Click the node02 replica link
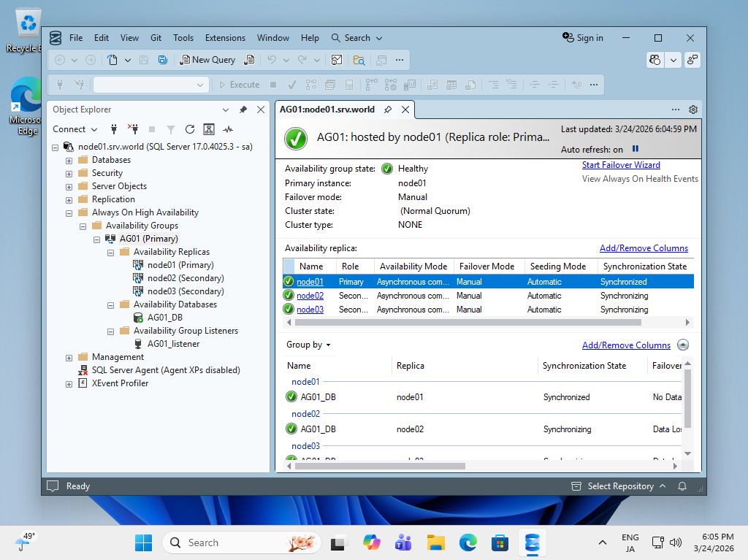The height and width of the screenshot is (560, 748). click(x=310, y=295)
